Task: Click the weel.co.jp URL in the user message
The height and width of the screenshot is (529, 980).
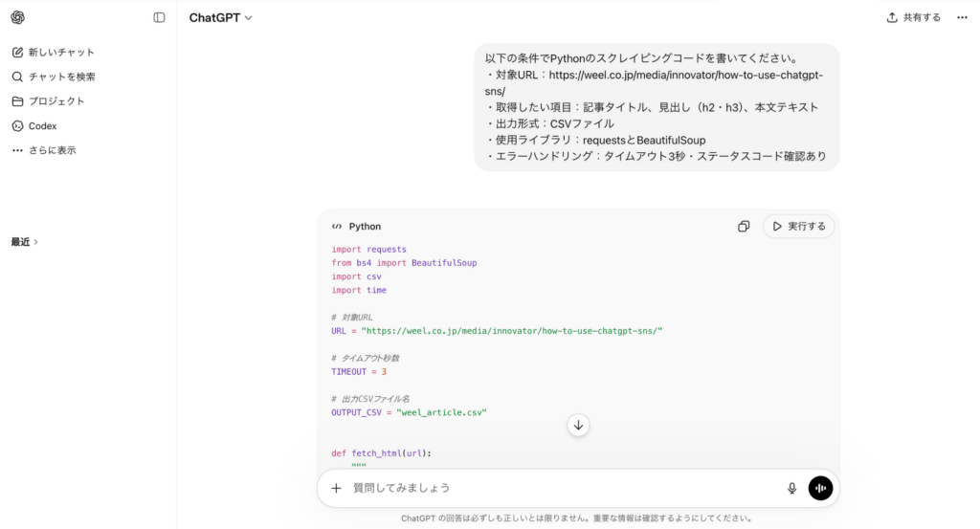Action: tap(655, 83)
